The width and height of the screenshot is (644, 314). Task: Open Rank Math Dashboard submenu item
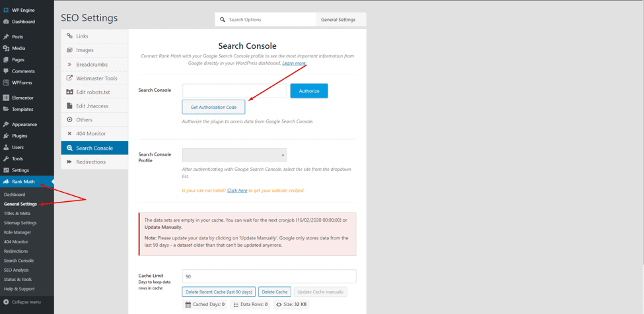[15, 195]
